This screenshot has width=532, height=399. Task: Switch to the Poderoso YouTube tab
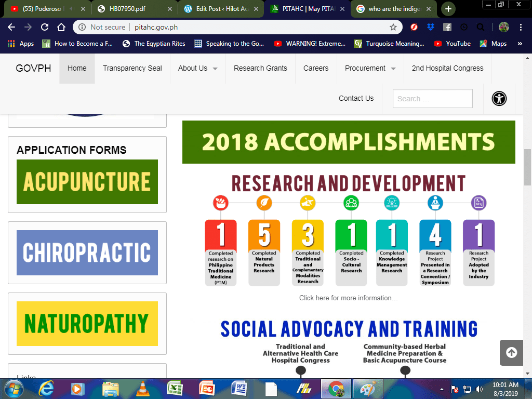coord(47,9)
